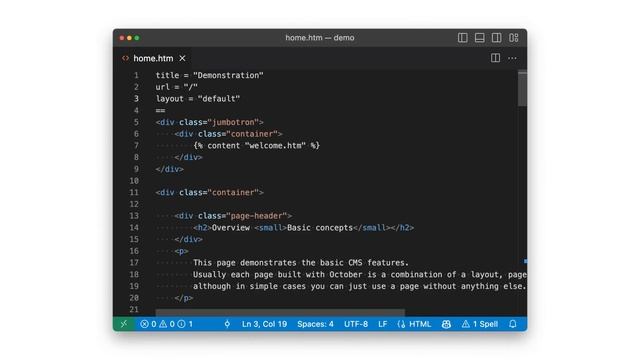Viewport: 640px width, 360px height.
Task: Click the braces icon beside HTML
Action: pos(402,324)
